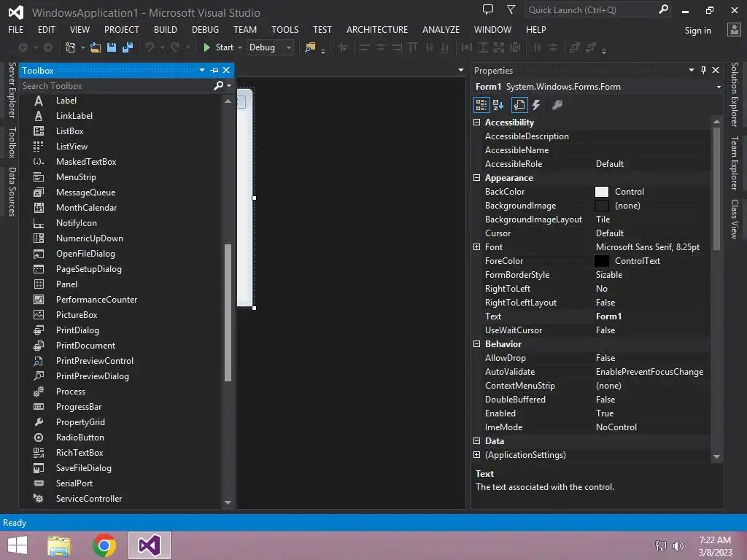Viewport: 747px width, 560px height.
Task: Select the PropertyGrid wrench icon in Toolbox
Action: pyautogui.click(x=39, y=422)
